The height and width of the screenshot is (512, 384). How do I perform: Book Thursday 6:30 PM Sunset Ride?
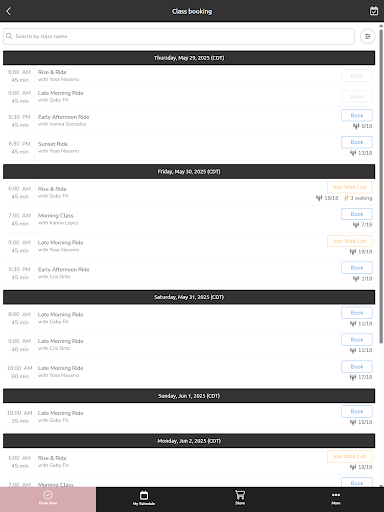pyautogui.click(x=357, y=142)
